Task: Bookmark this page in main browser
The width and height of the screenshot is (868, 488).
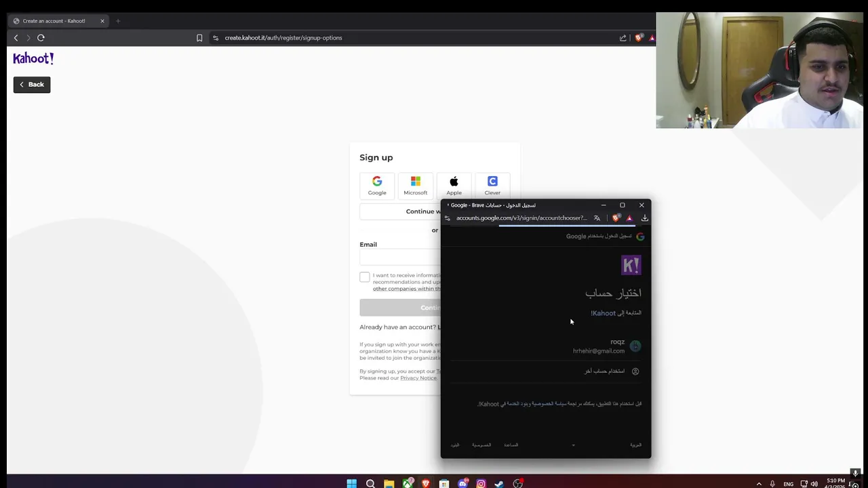Action: tap(199, 38)
